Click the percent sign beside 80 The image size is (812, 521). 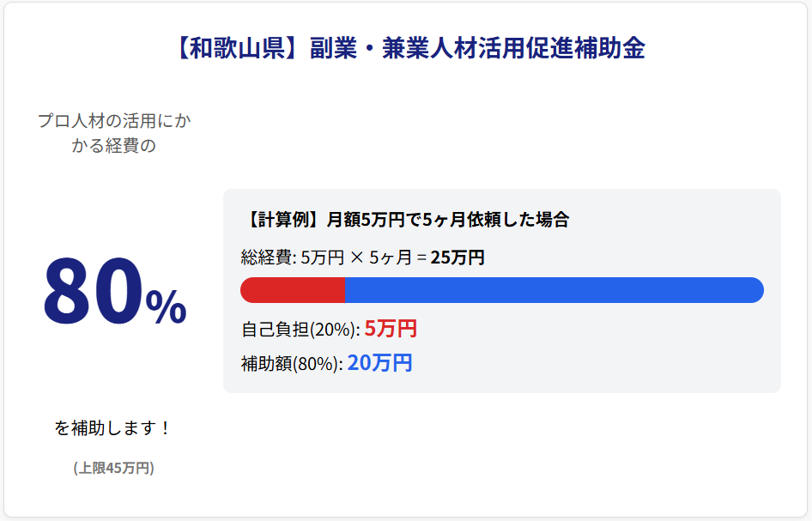[166, 306]
